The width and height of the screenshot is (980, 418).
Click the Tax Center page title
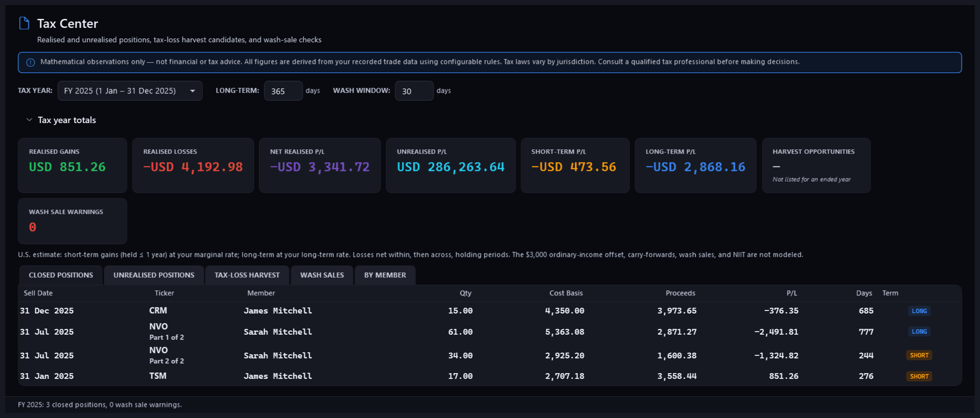67,24
